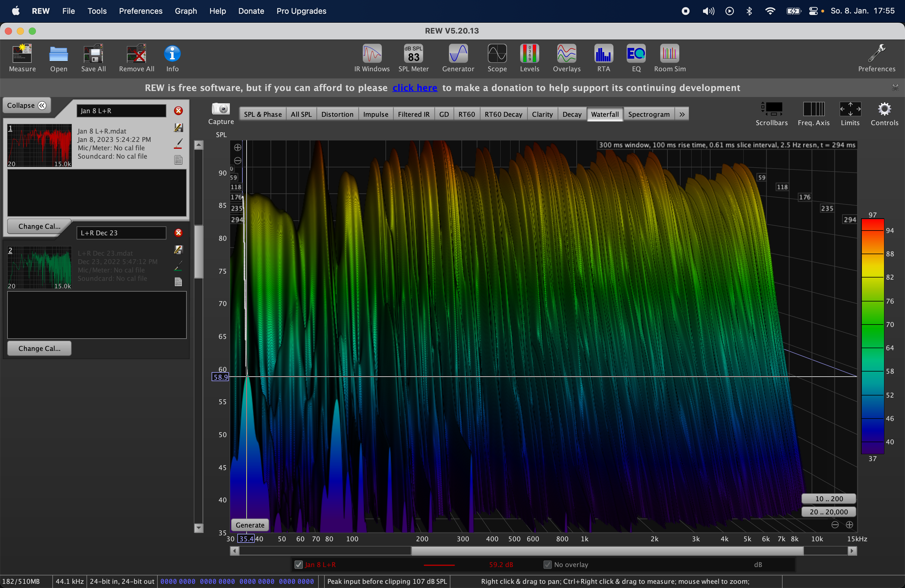Expand more graph tabs chevron

tap(682, 114)
